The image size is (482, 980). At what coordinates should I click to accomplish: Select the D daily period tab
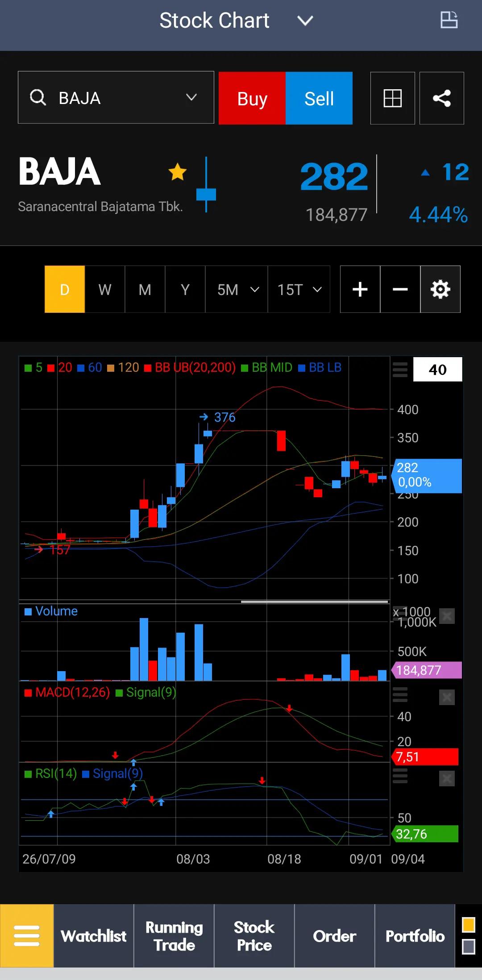pyautogui.click(x=65, y=289)
